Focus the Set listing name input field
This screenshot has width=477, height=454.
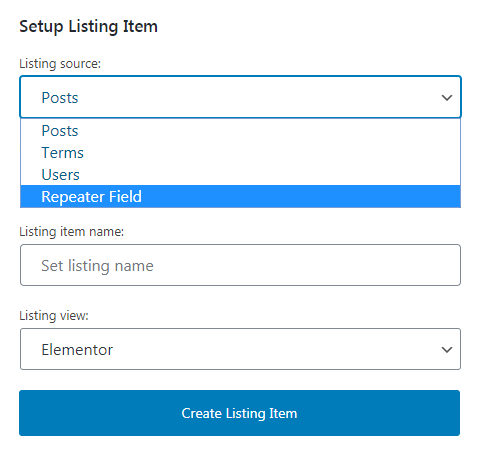[x=240, y=265]
